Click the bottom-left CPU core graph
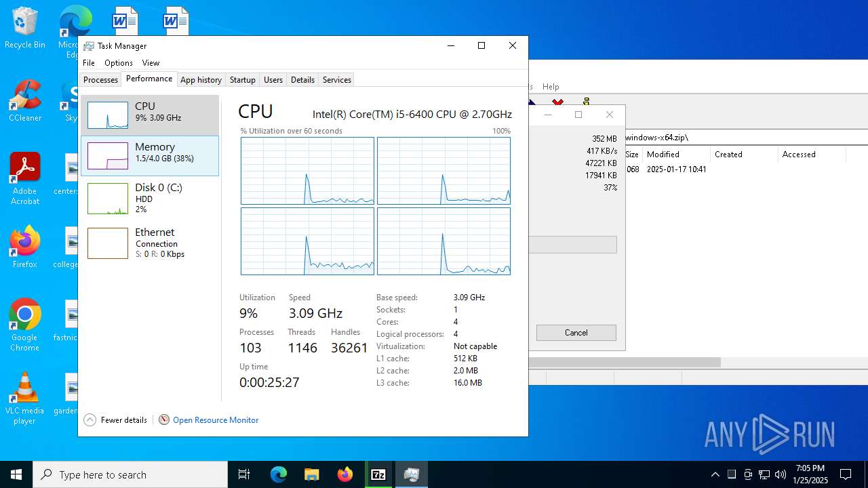Viewport: 868px width, 488px height. coord(307,241)
